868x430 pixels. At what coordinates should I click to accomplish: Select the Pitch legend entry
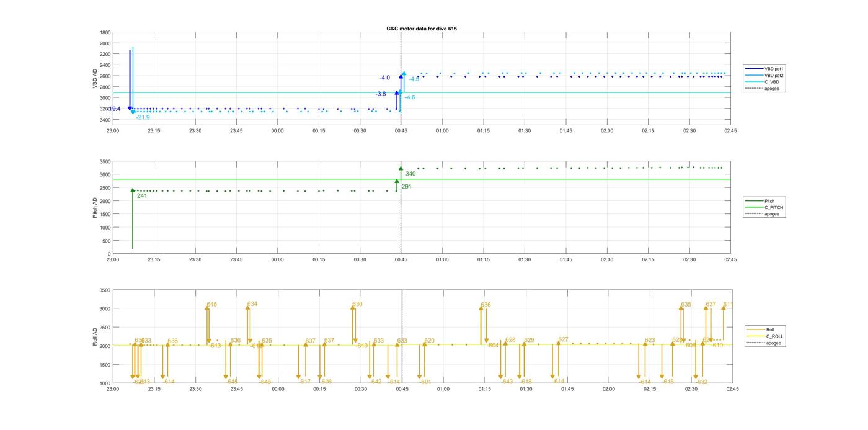pos(759,201)
